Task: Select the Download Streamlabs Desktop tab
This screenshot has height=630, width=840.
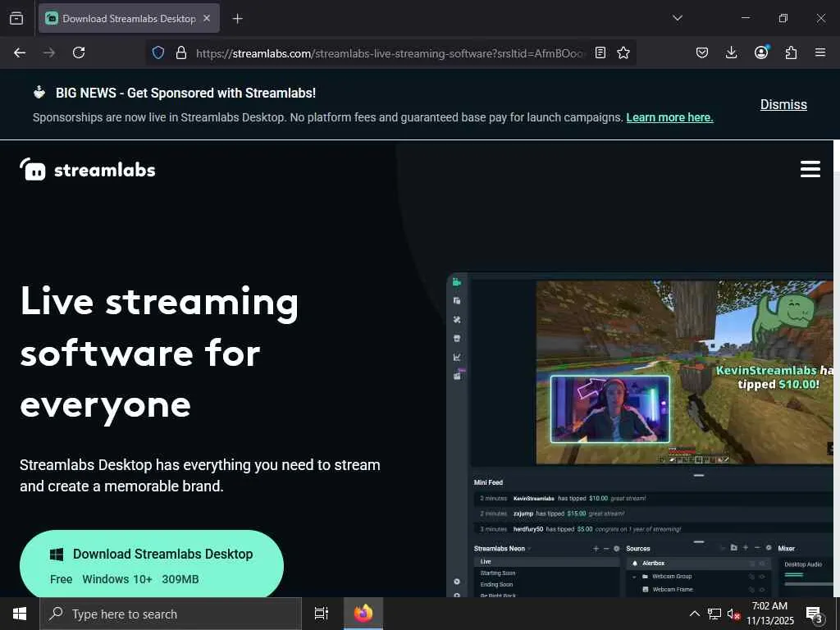Action: pyautogui.click(x=129, y=18)
